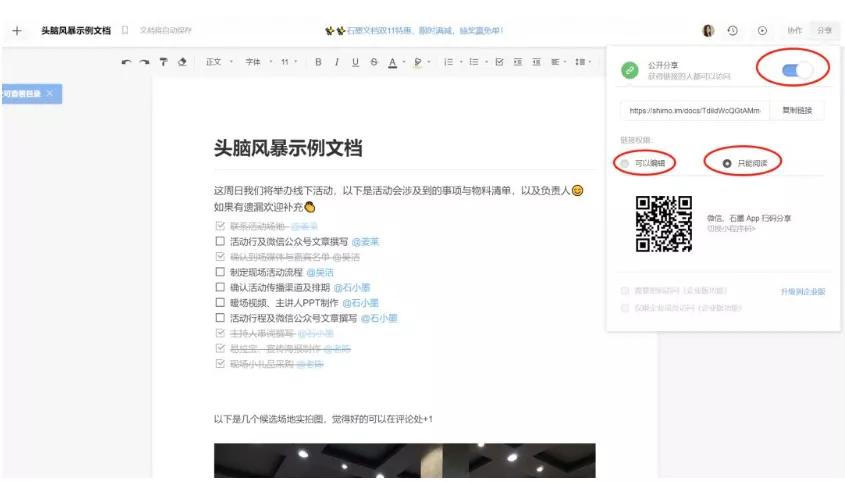
Task: Expand the line spacing options arrow
Action: 590,62
